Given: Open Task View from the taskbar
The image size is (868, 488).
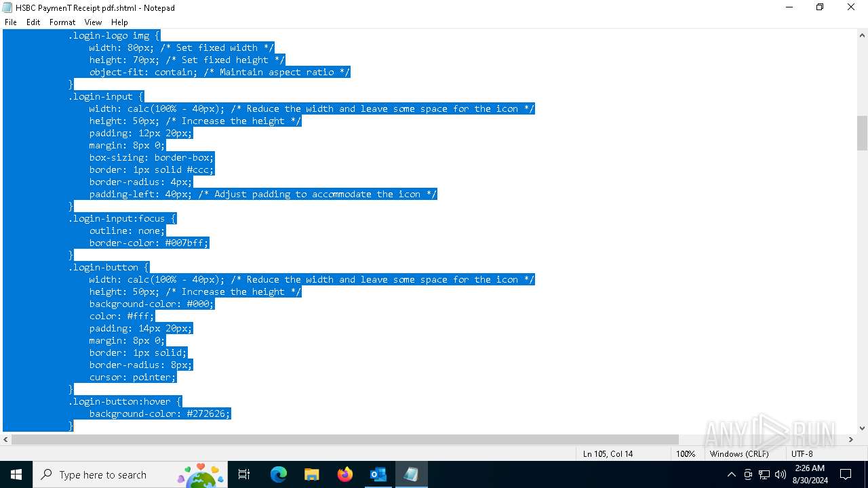Looking at the screenshot, I should coord(244,474).
